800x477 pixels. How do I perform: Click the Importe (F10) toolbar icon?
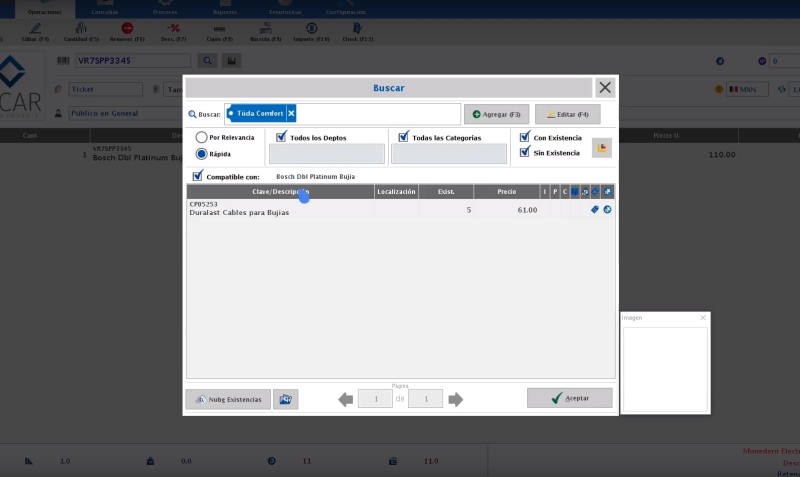coord(311,28)
